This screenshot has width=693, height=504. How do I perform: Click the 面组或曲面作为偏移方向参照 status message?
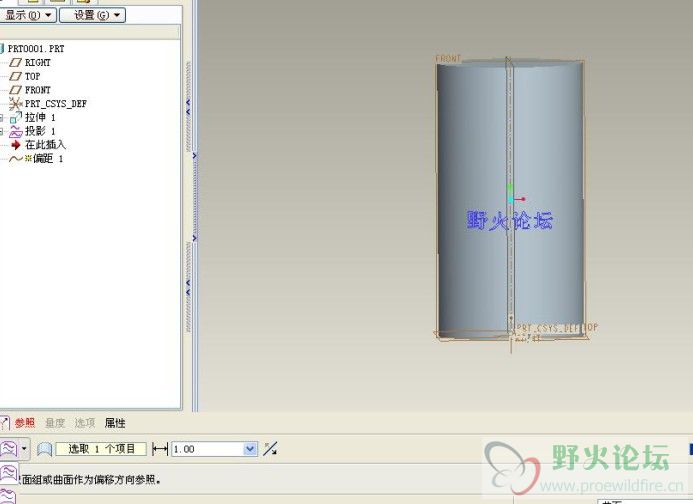click(91, 480)
